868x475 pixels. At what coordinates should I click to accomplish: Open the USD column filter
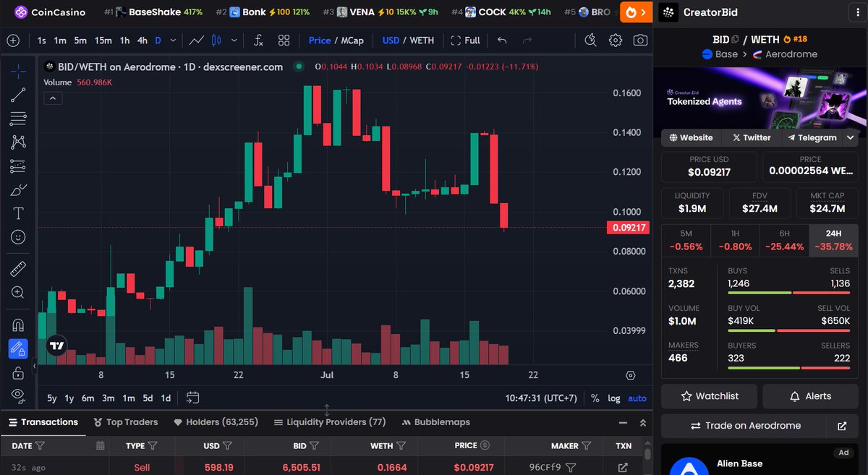[x=228, y=446]
